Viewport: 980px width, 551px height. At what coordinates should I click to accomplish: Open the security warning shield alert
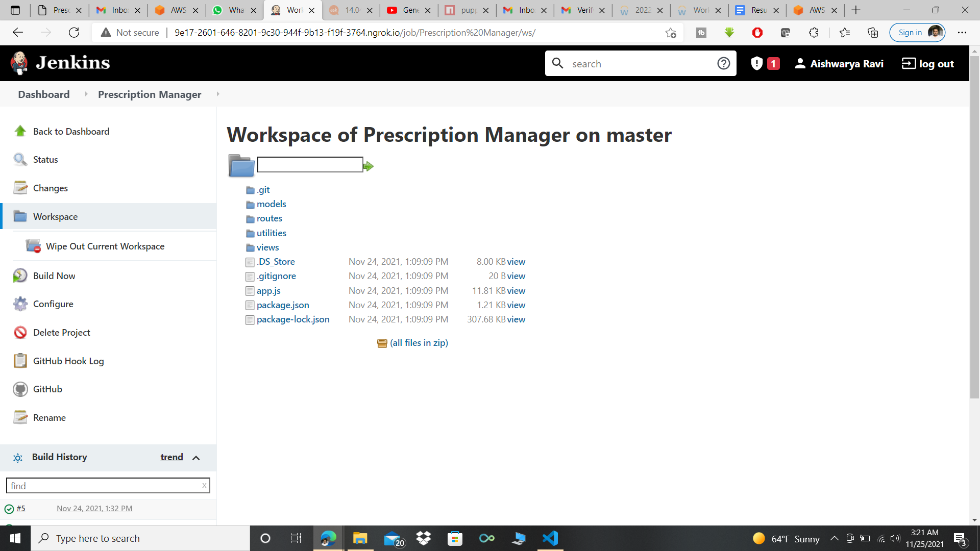coord(757,63)
